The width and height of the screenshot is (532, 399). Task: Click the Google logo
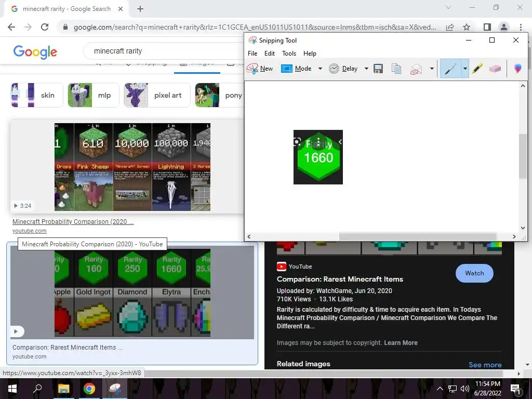click(x=35, y=52)
